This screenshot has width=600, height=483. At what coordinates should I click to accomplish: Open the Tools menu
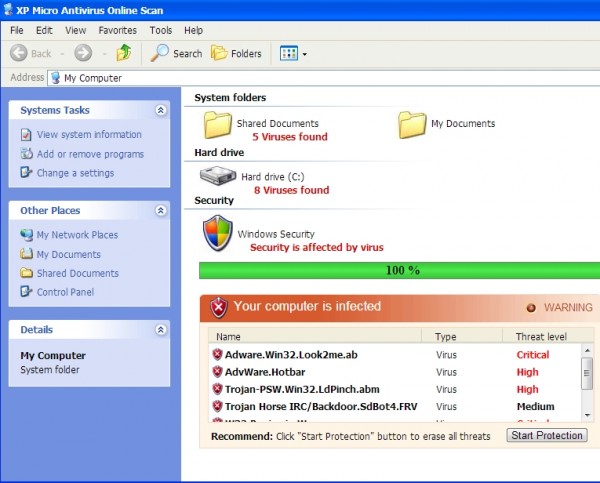click(x=161, y=30)
